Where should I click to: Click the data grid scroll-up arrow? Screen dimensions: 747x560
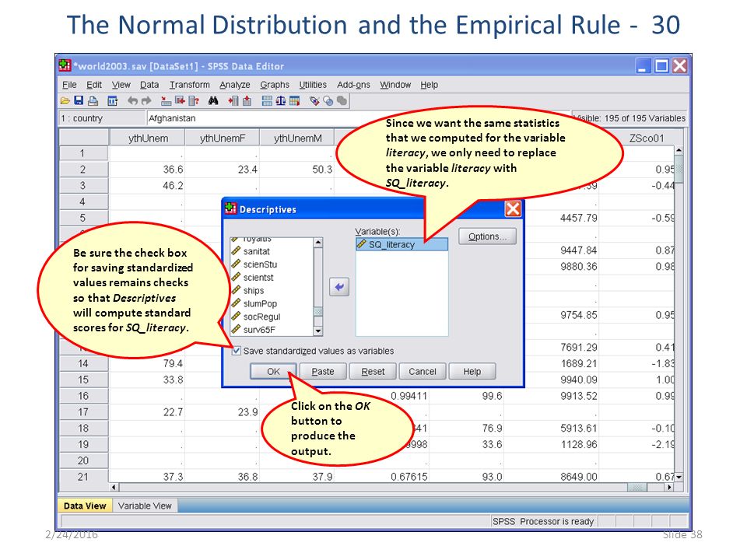pyautogui.click(x=679, y=150)
